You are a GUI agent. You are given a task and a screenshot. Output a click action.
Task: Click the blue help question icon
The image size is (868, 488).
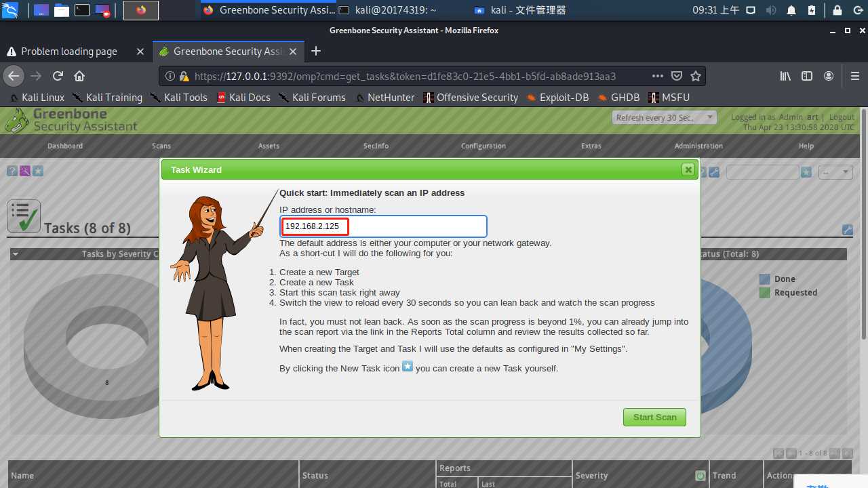tap(12, 171)
